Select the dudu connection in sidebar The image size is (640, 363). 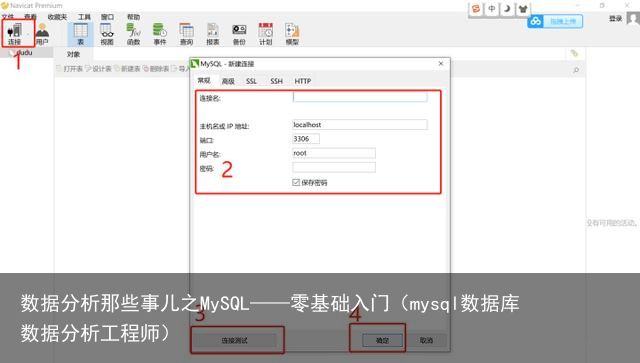tap(24, 52)
